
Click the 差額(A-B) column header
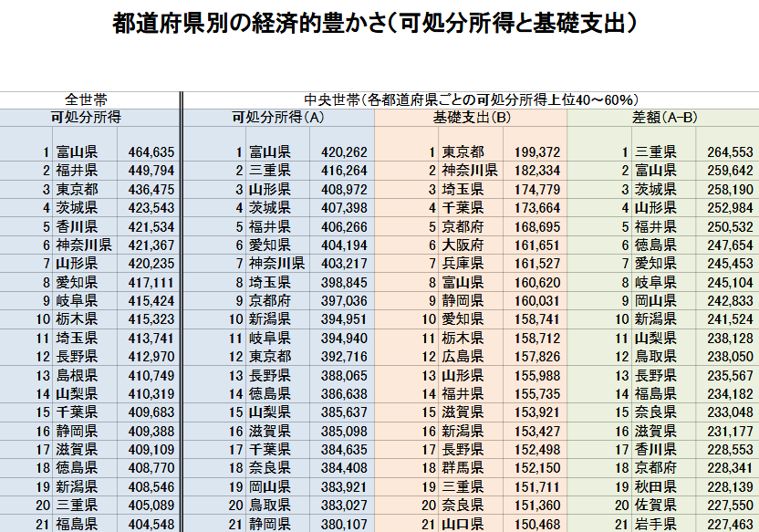coord(664,117)
